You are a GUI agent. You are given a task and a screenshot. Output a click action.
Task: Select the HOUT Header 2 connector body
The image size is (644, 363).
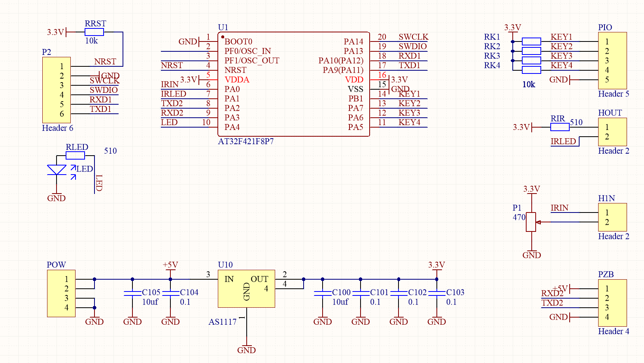pos(612,132)
